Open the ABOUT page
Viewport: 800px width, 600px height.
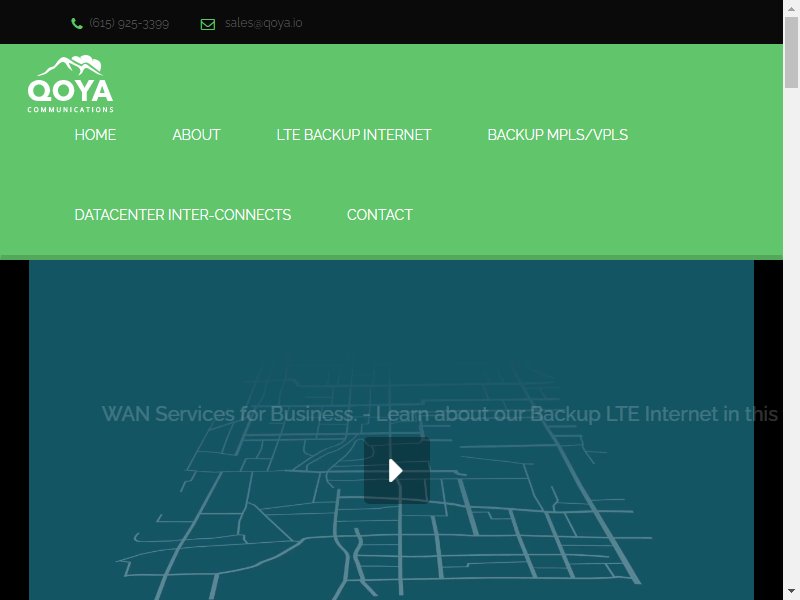[196, 135]
